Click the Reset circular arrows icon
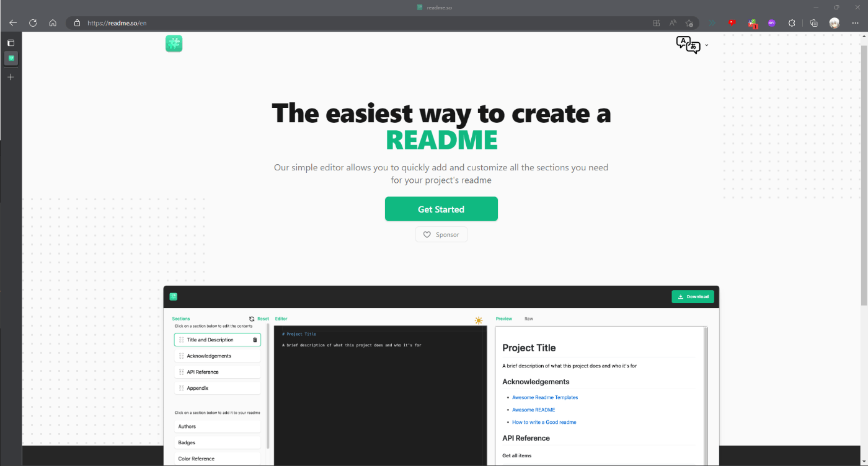Image resolution: width=868 pixels, height=466 pixels. click(252, 319)
